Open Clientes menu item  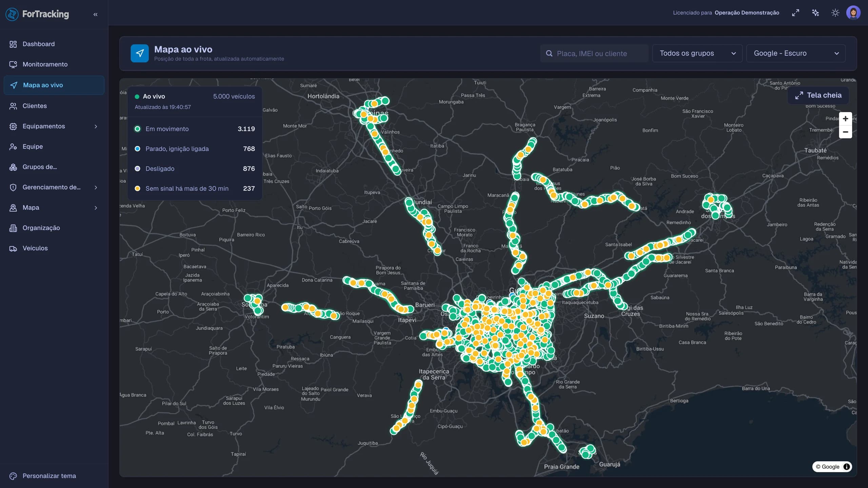[x=54, y=106]
